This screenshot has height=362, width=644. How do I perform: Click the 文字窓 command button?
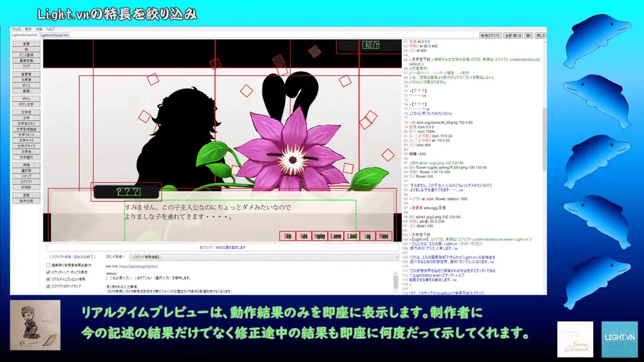pos(26,112)
